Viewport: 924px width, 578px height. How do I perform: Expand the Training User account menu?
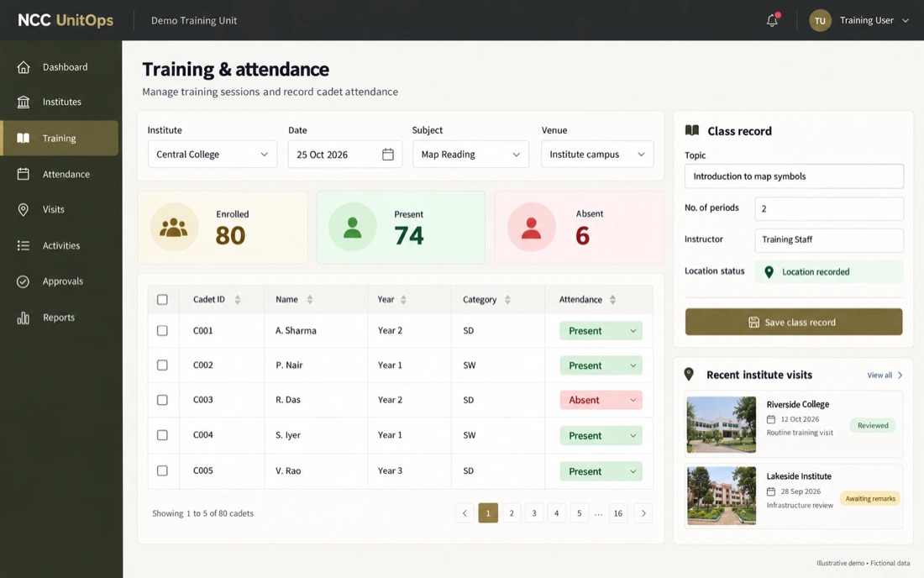(874, 21)
